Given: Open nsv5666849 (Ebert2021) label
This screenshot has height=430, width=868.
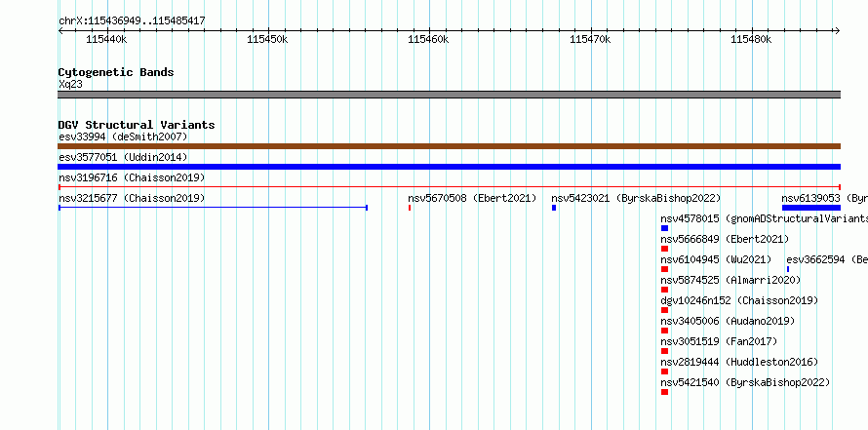Looking at the screenshot, I should [x=725, y=239].
